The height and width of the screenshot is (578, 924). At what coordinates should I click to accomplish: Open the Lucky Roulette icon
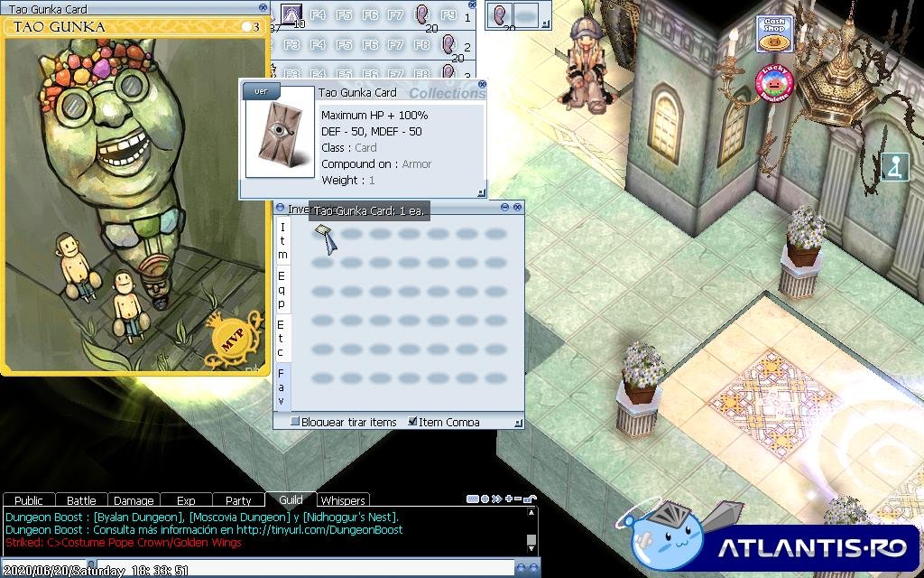click(774, 83)
